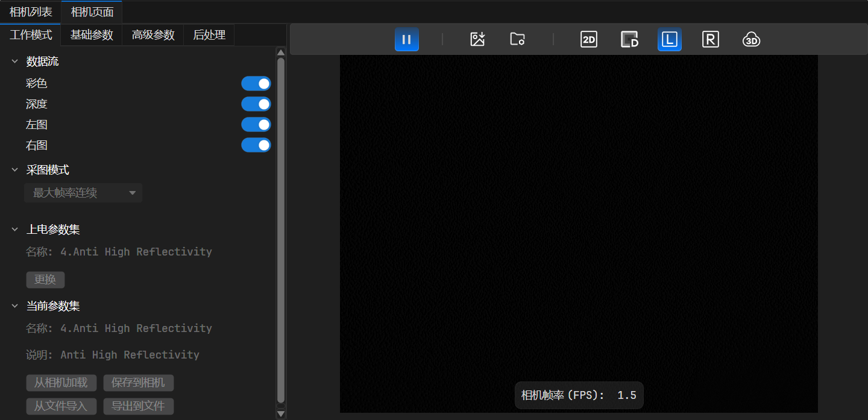Select the right image (R) view
This screenshot has height=420, width=868.
click(711, 40)
